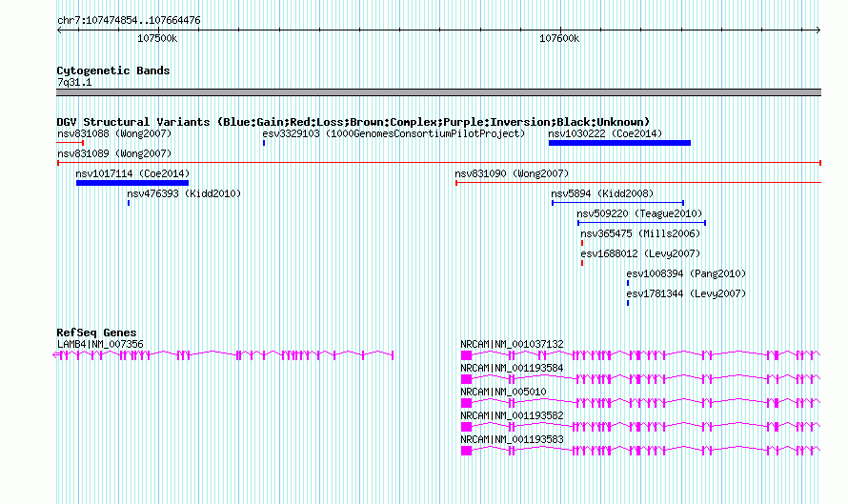The width and height of the screenshot is (848, 504).
Task: Open variant nsv365475 (Mills2006) label
Action: [x=640, y=233]
